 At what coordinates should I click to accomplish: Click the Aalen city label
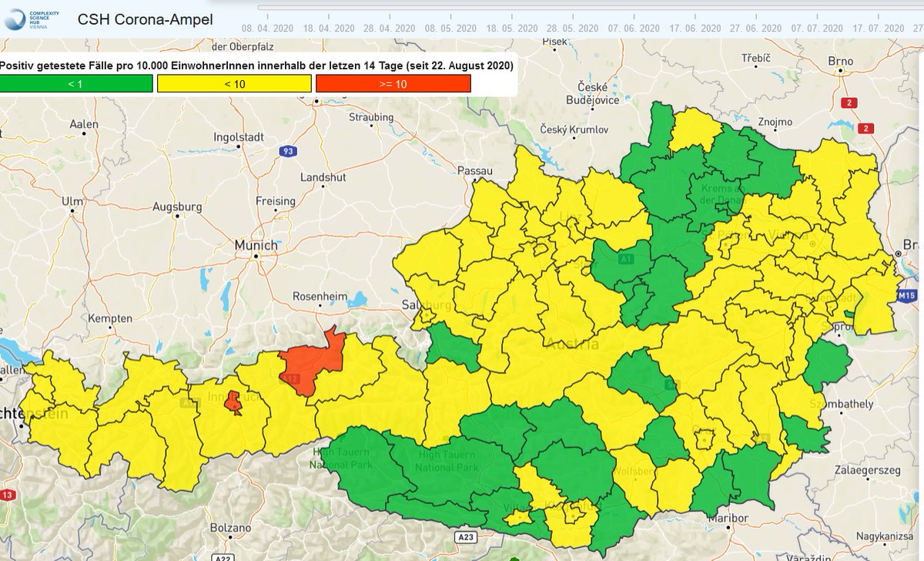[x=83, y=124]
